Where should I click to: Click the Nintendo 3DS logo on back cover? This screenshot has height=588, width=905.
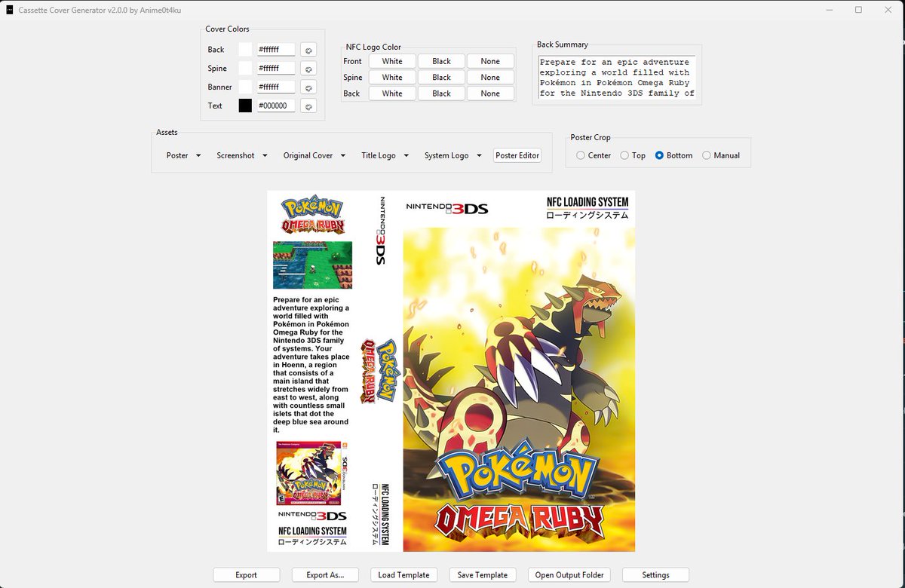pyautogui.click(x=312, y=516)
